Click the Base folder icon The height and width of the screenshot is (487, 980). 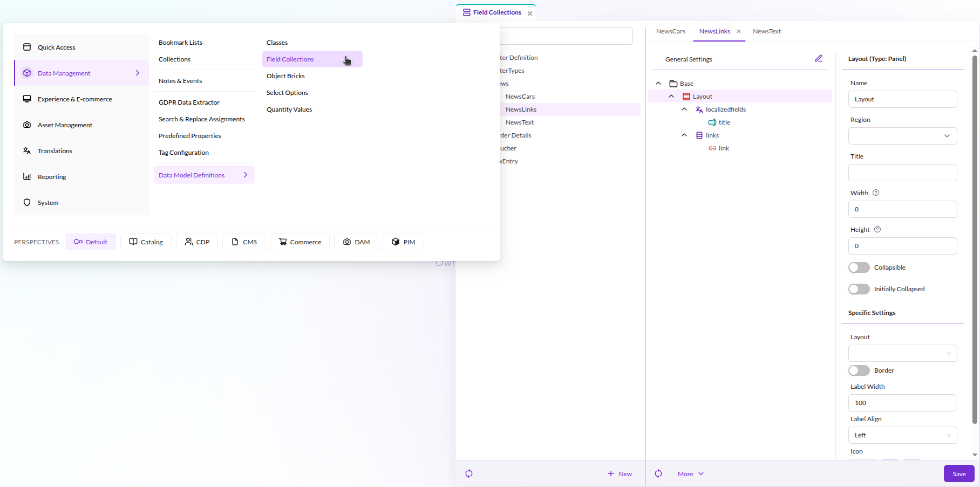(673, 83)
